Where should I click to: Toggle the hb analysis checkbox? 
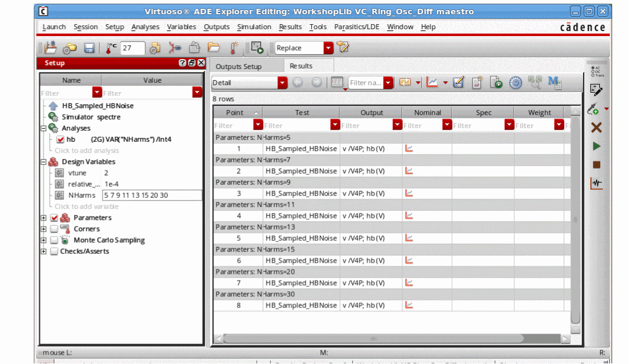[x=60, y=139]
